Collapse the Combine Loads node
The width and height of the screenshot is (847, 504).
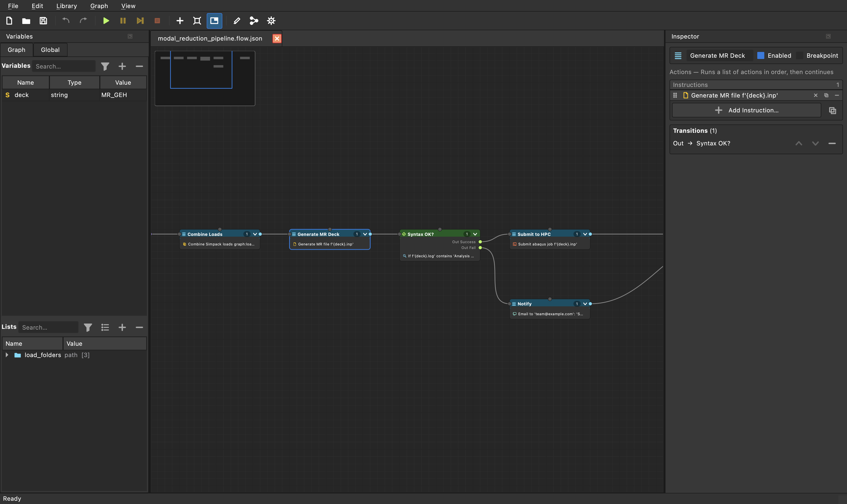pos(255,234)
